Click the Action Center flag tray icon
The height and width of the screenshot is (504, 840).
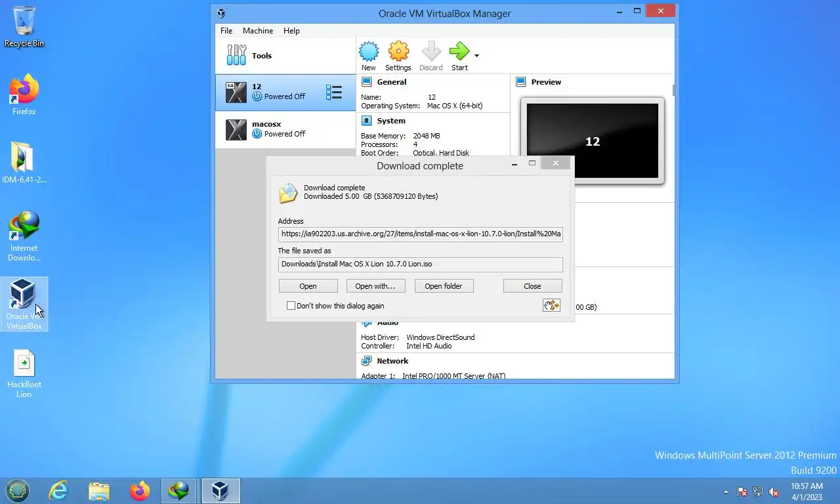point(742,492)
